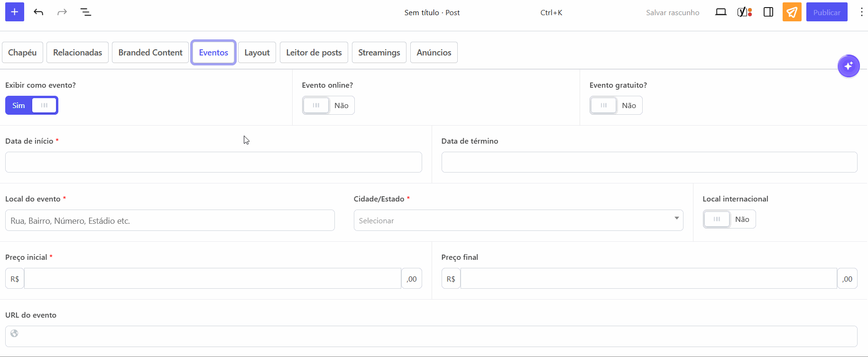Focus the Local do evento address field

170,220
